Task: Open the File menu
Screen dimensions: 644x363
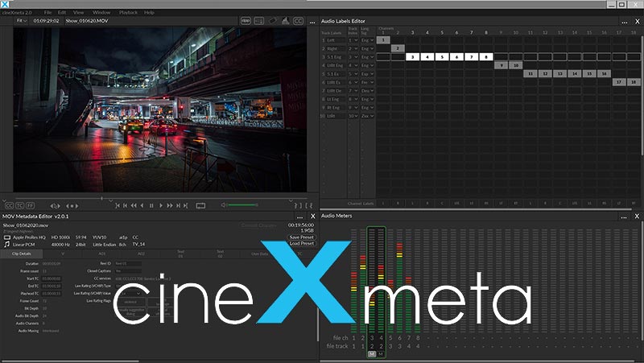Action: [47, 12]
